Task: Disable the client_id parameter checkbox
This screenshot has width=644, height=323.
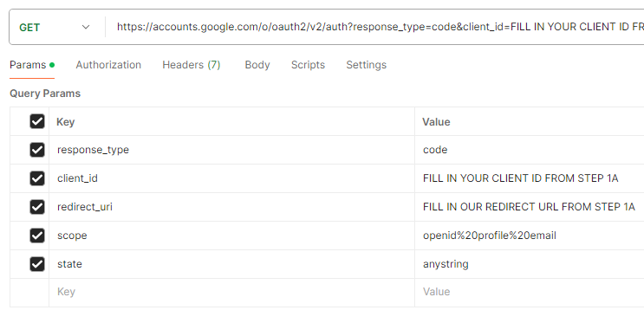Action: click(x=37, y=178)
